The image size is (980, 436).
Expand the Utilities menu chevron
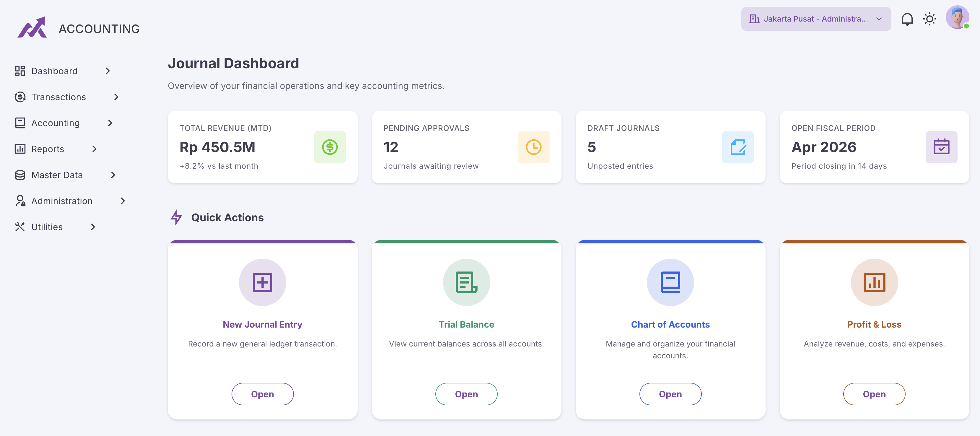click(93, 227)
